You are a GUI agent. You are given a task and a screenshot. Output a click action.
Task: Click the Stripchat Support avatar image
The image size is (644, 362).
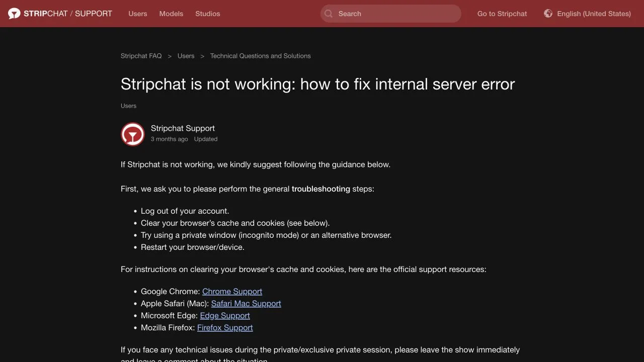(x=133, y=134)
